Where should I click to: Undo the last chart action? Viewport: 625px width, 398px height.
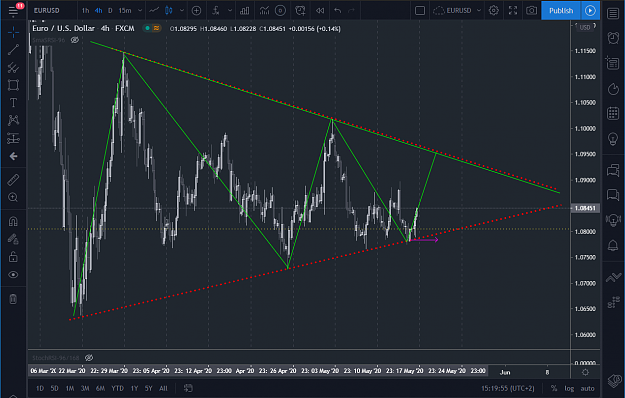(x=338, y=11)
